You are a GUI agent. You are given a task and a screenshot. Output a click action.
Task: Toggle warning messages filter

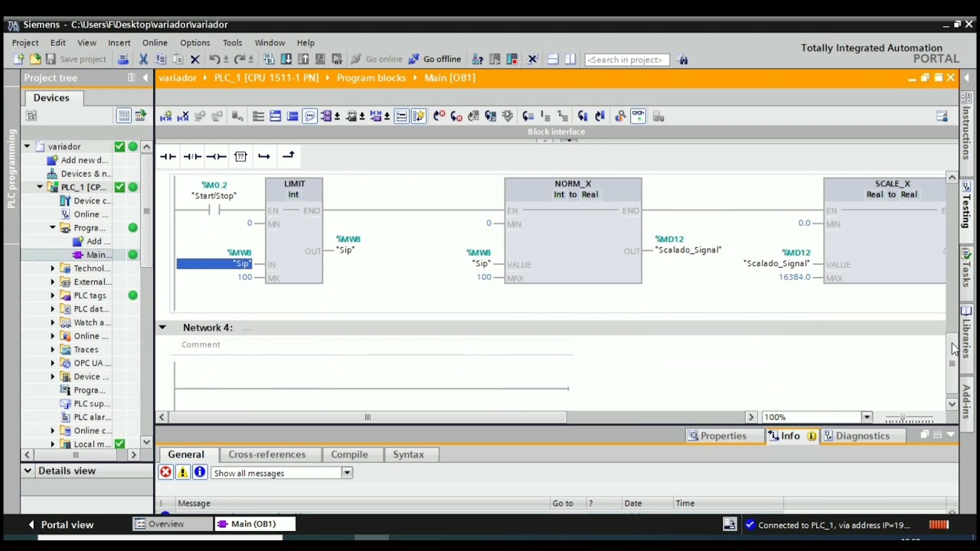pos(182,473)
